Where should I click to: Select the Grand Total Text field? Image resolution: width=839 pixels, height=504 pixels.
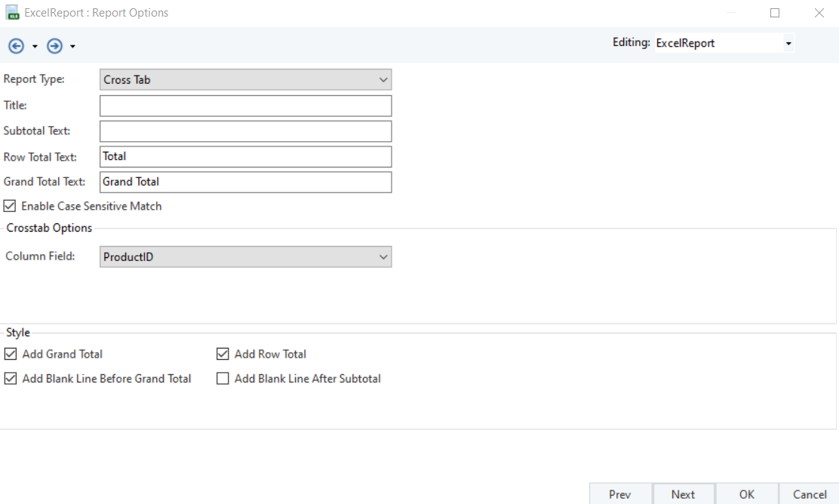(245, 183)
